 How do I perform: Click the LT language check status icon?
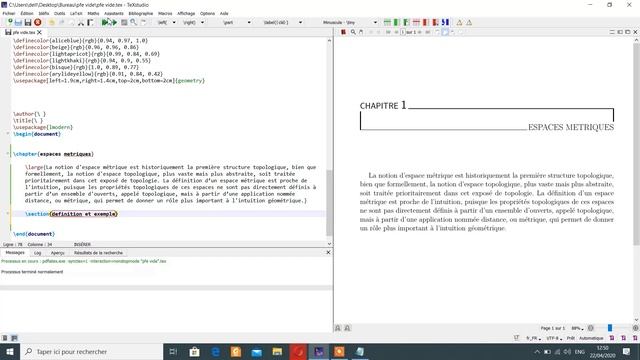516,338
